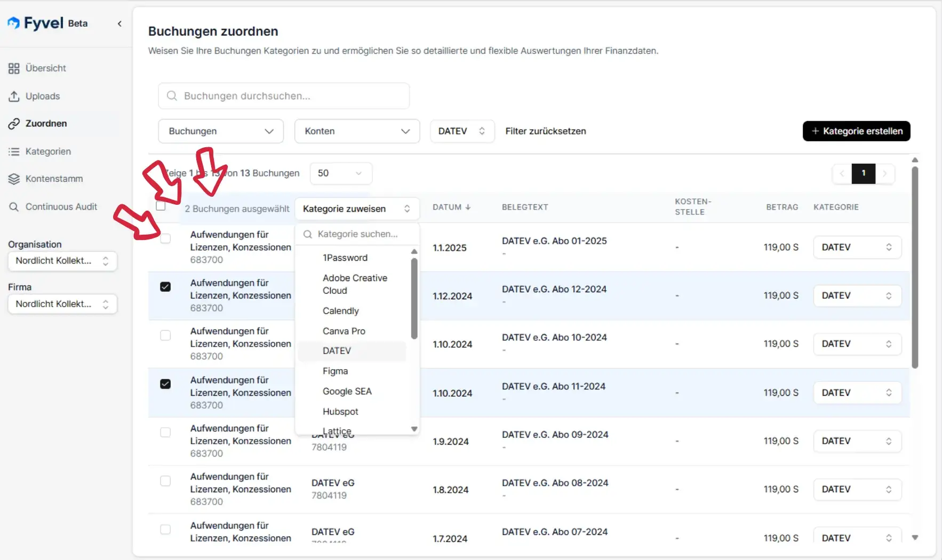Click the Kategorien list icon
The width and height of the screenshot is (942, 560).
click(x=14, y=151)
